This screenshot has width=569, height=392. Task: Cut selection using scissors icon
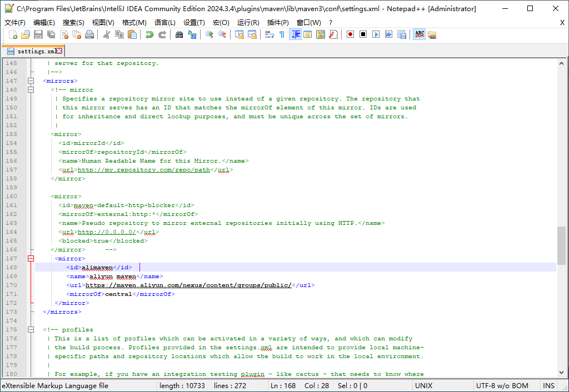(106, 34)
